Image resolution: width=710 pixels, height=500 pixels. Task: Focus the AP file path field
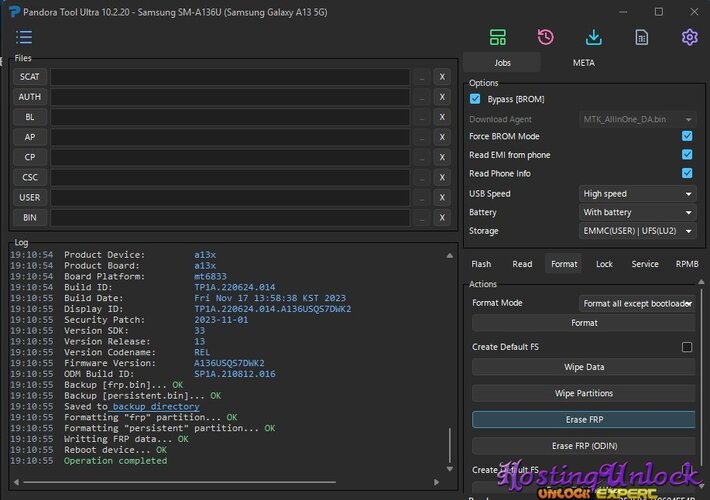click(230, 137)
